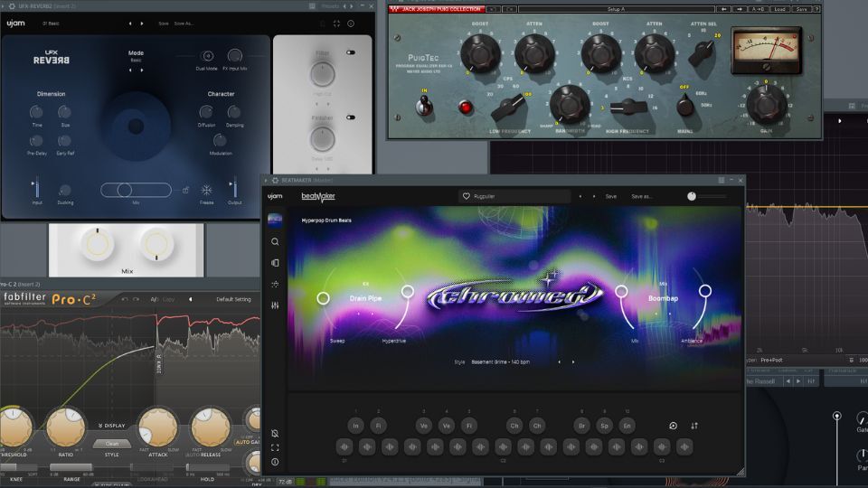Click the In pad in Beatmaker
Viewport: 868px width, 488px height.
(x=355, y=426)
